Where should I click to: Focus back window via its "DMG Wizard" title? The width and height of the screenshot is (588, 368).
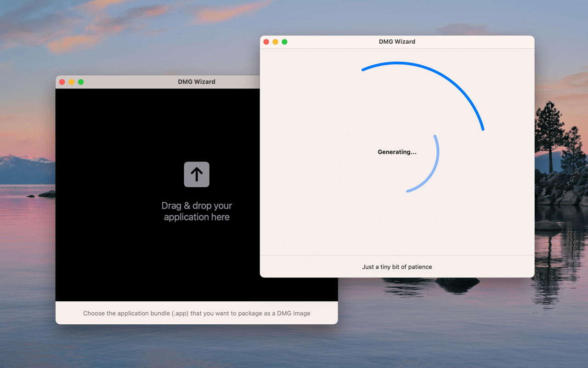tap(197, 82)
